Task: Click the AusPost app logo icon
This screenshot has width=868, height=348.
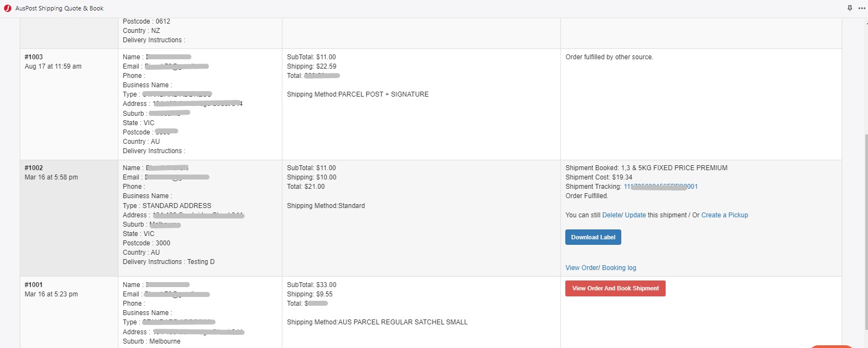Action: 8,8
